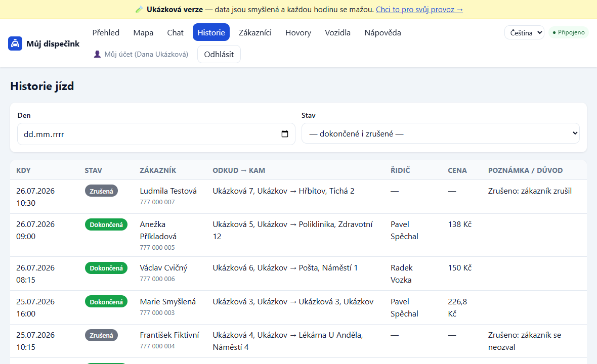Click the date 26.07.2026 10:30
The image size is (597, 364).
tap(35, 197)
